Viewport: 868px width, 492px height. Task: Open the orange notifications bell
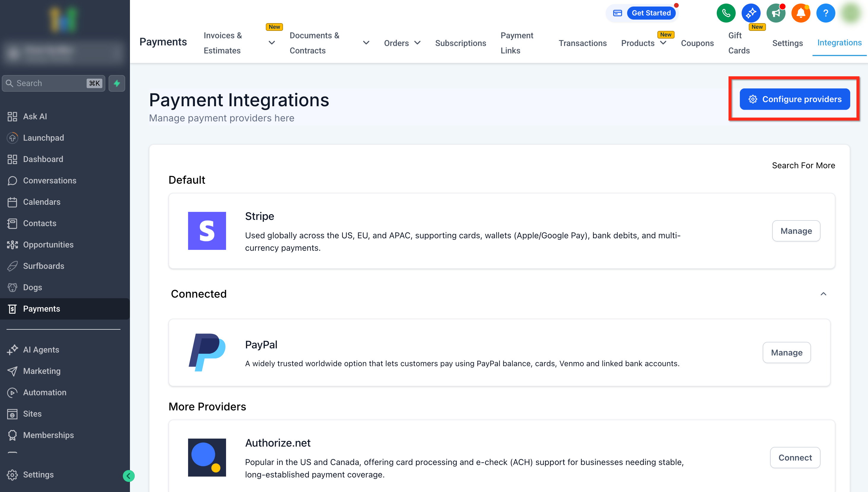click(x=800, y=13)
